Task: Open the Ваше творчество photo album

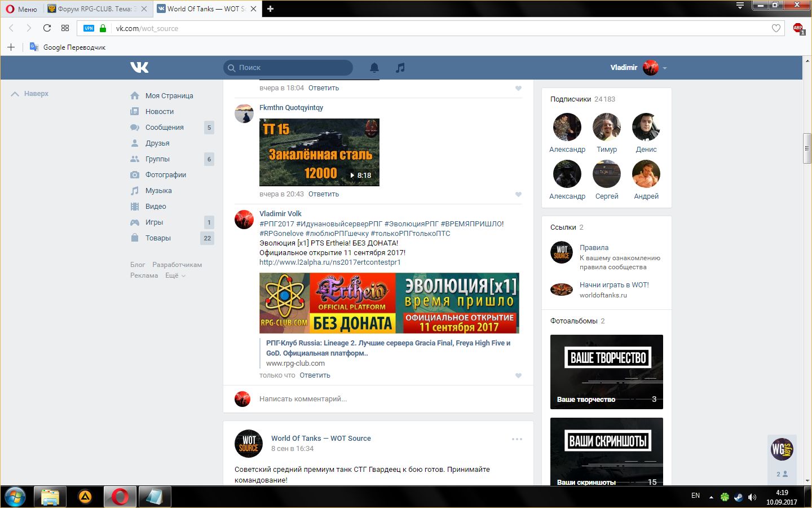Action: [607, 372]
